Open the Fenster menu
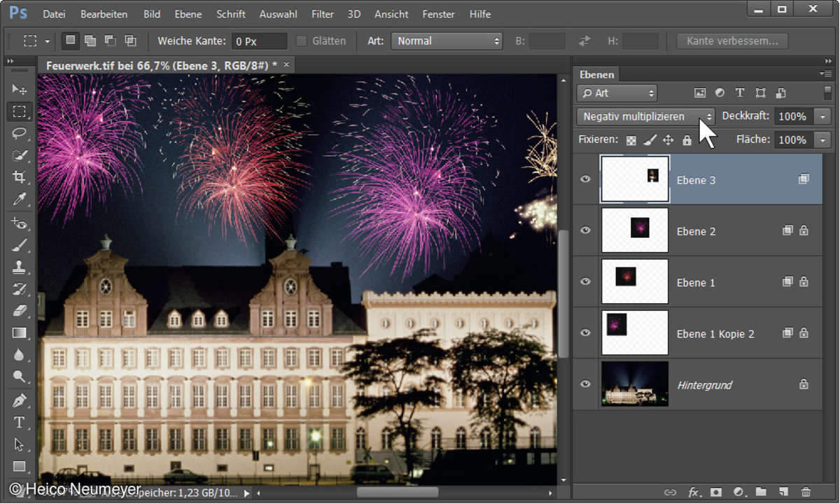Screen dimensions: 840x504 (x=440, y=14)
